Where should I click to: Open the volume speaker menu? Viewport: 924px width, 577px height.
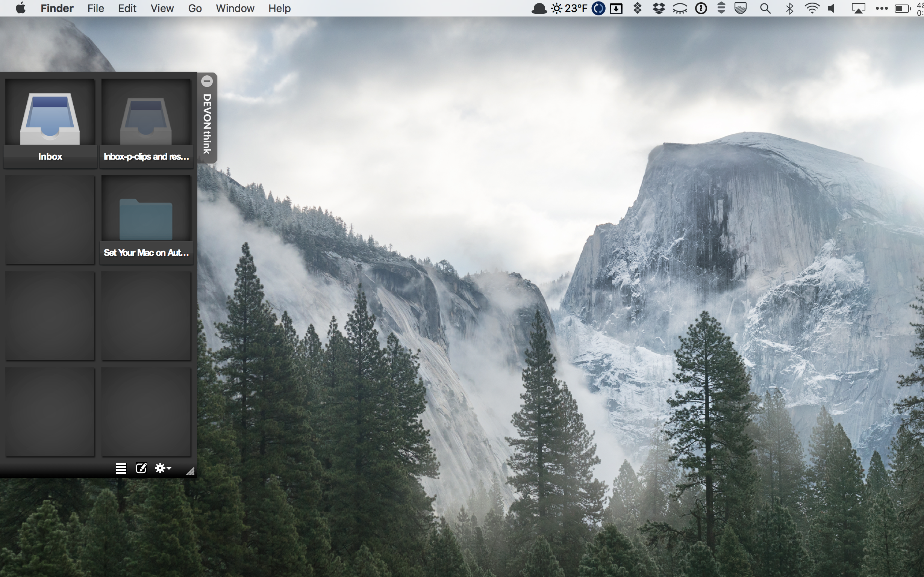pos(832,8)
